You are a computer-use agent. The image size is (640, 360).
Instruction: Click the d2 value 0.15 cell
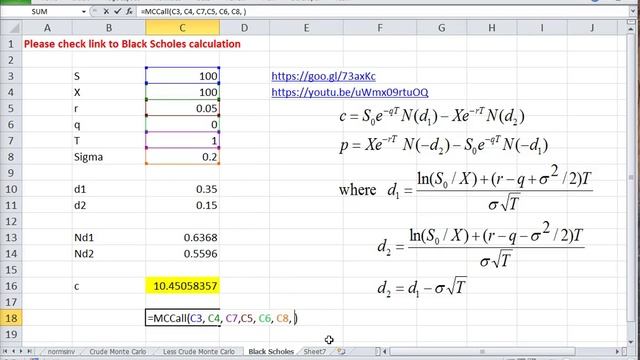pos(182,205)
